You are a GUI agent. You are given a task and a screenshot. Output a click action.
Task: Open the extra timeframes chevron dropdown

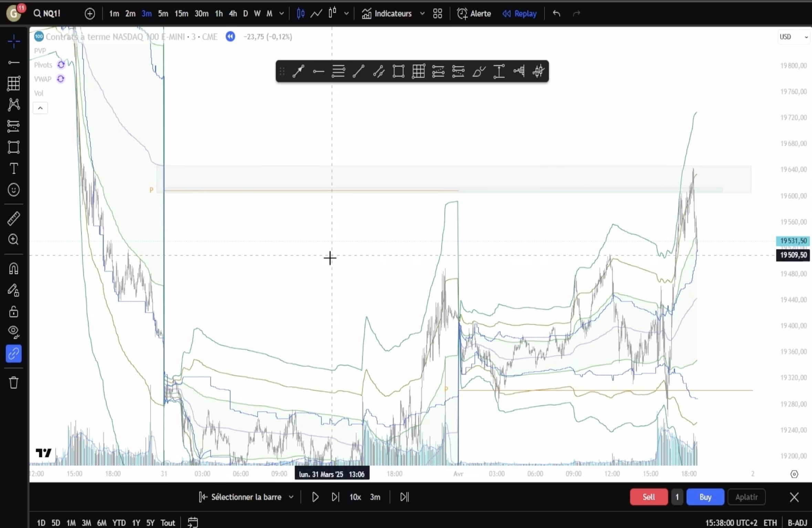tap(282, 13)
